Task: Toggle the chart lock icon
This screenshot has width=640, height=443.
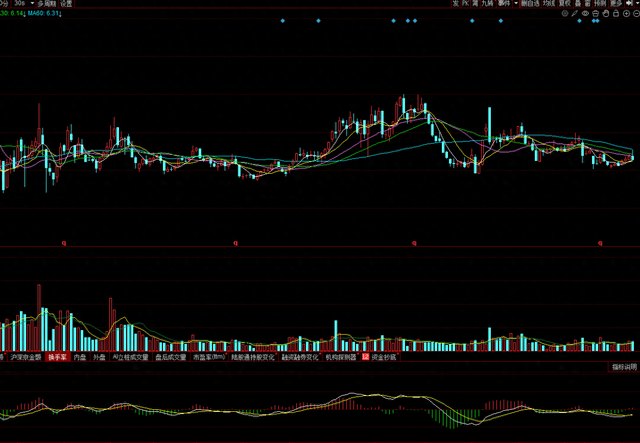Action: click(616, 13)
